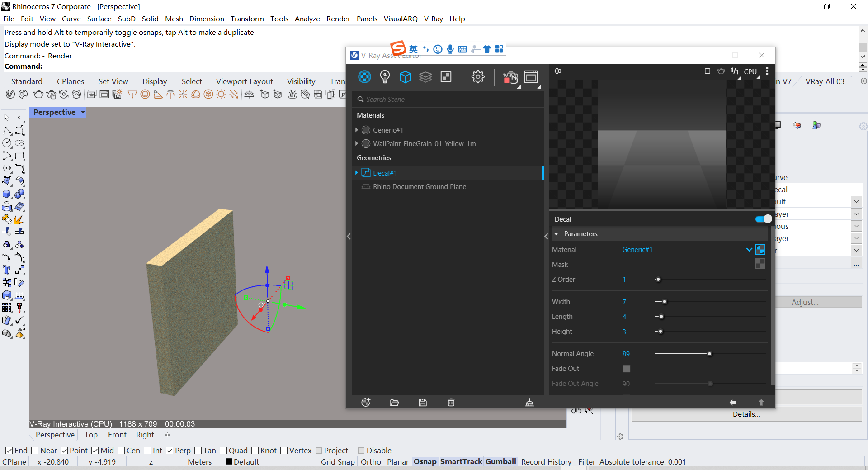Expand the Generic#1 material tree item
The width and height of the screenshot is (868, 470).
(357, 130)
